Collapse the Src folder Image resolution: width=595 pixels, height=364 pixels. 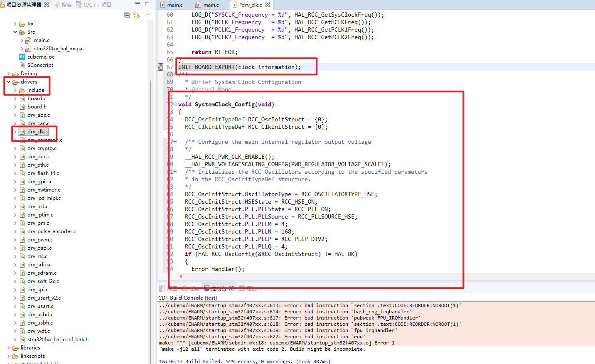click(15, 32)
